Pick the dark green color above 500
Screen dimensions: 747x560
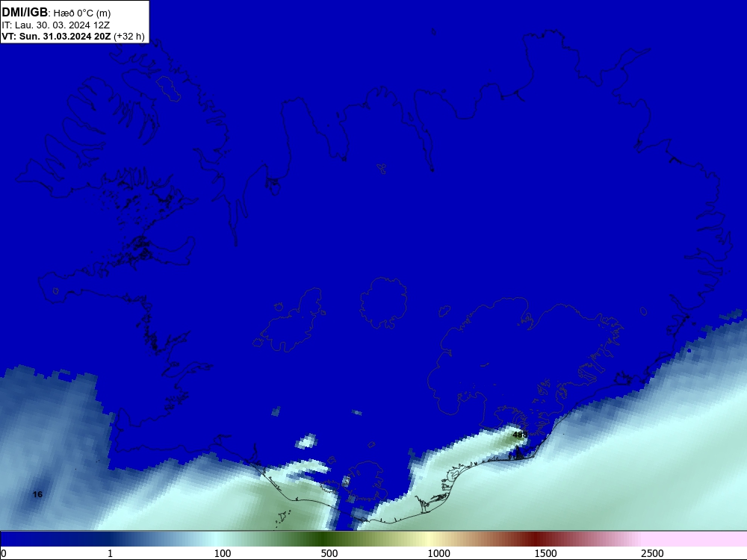pos(324,539)
